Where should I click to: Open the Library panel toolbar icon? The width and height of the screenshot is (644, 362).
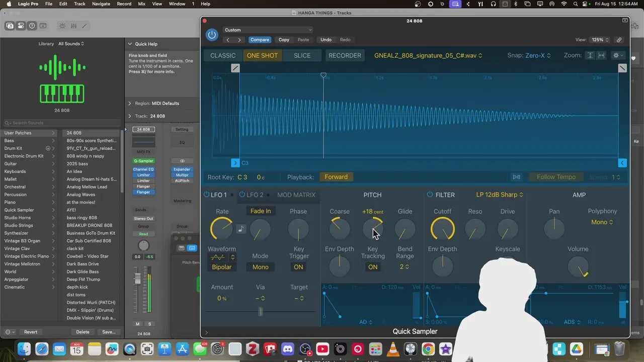10,26
